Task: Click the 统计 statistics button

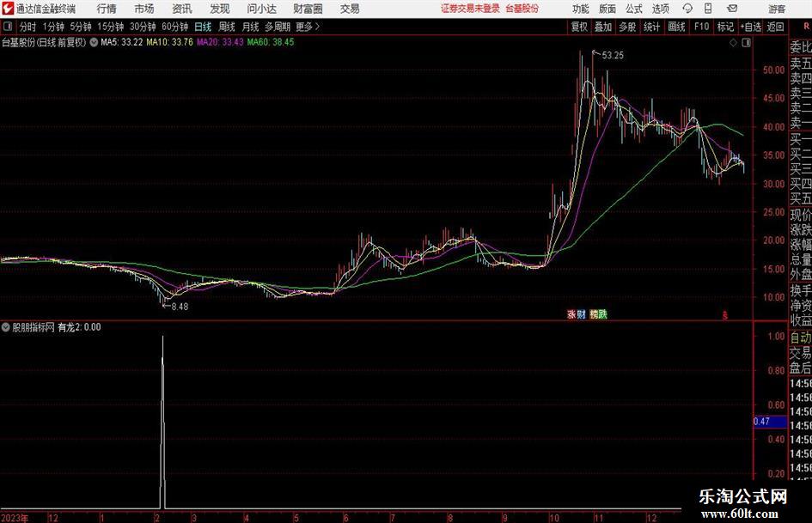Action: [x=652, y=27]
